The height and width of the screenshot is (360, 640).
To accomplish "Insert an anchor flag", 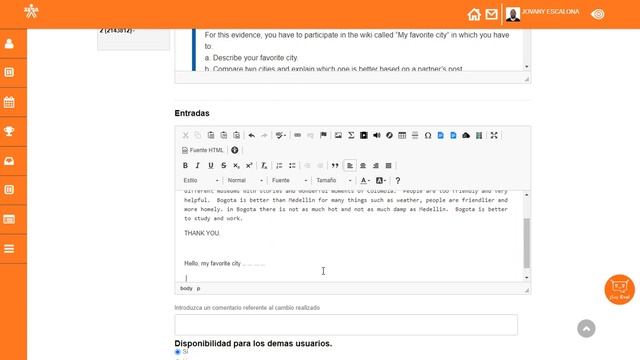I will coord(323,135).
